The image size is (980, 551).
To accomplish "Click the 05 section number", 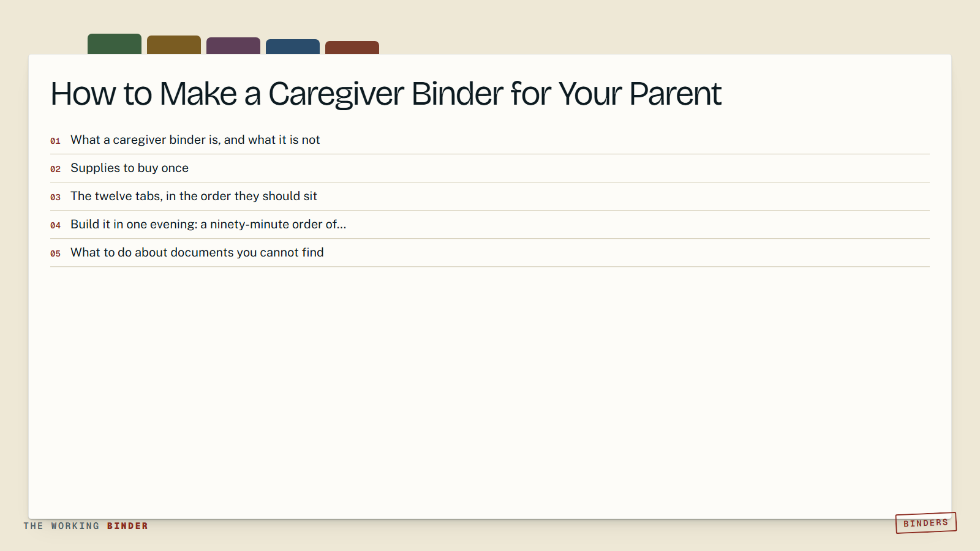I will [55, 253].
